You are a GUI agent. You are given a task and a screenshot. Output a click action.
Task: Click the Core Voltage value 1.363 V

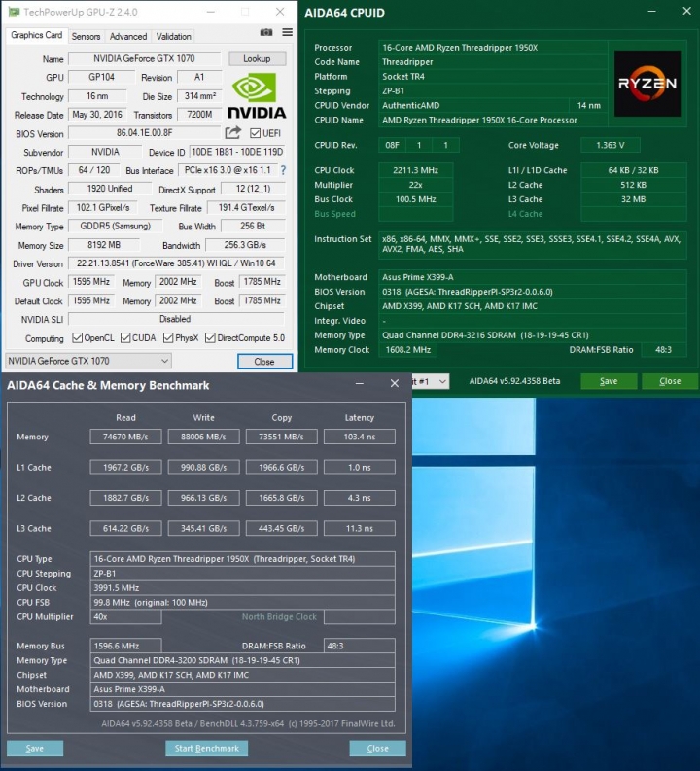(x=610, y=145)
